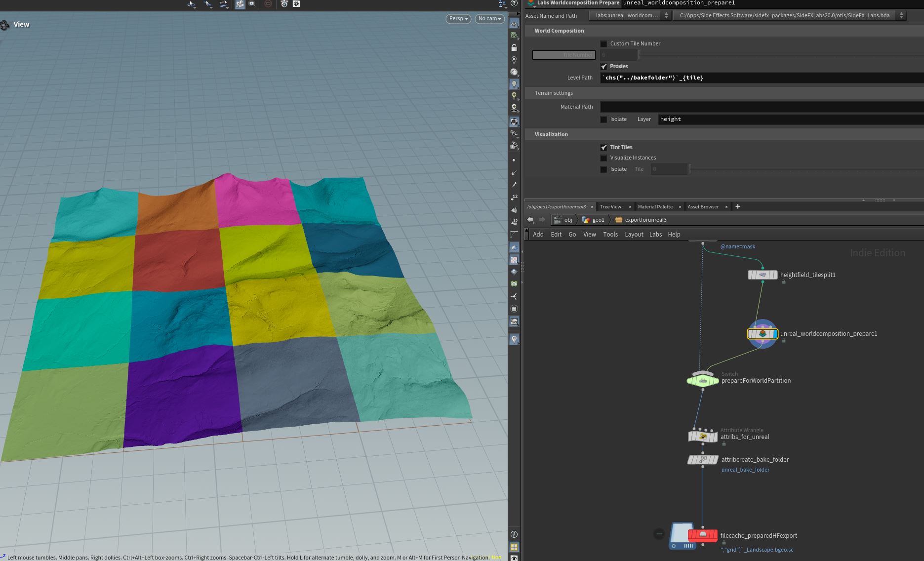Click the info icon below viewport sidebar
The width and height of the screenshot is (924, 561).
tap(514, 534)
